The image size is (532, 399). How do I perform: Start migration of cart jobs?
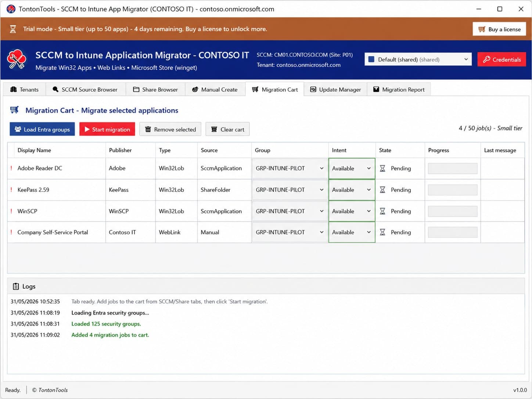(107, 129)
